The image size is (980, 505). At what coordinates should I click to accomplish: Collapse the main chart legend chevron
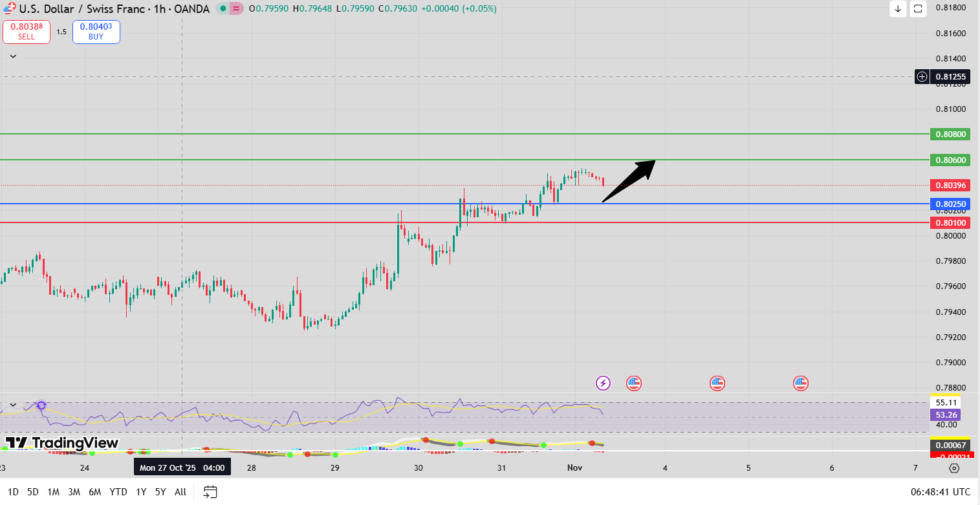12,56
